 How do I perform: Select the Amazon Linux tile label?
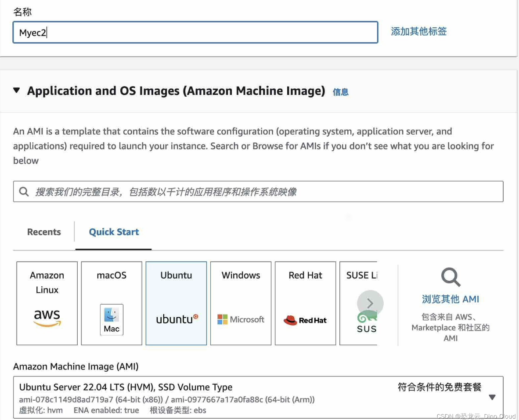point(47,282)
